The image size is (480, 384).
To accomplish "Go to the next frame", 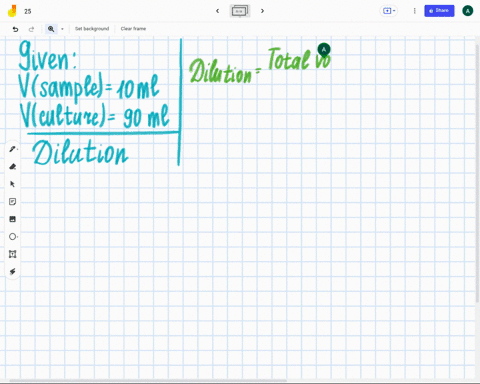I will tap(262, 11).
